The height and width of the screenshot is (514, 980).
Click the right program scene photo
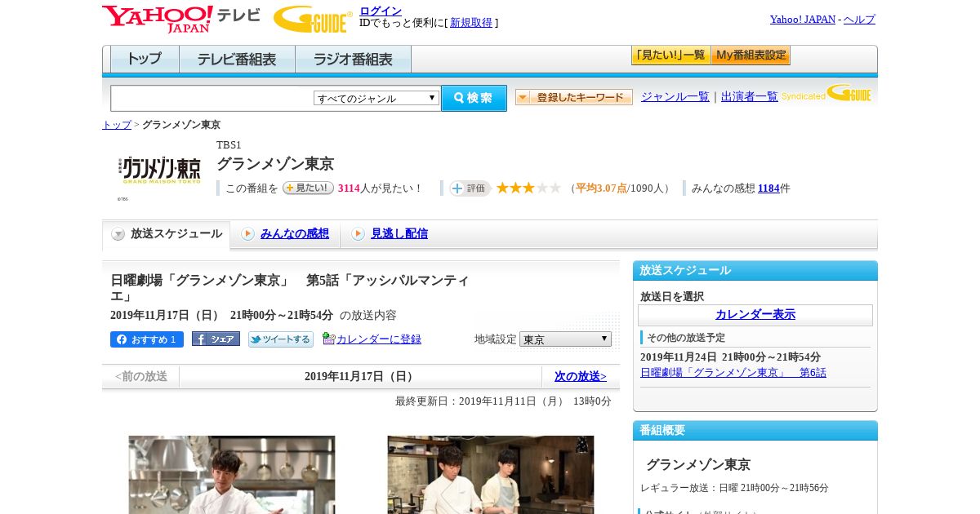[x=491, y=475]
